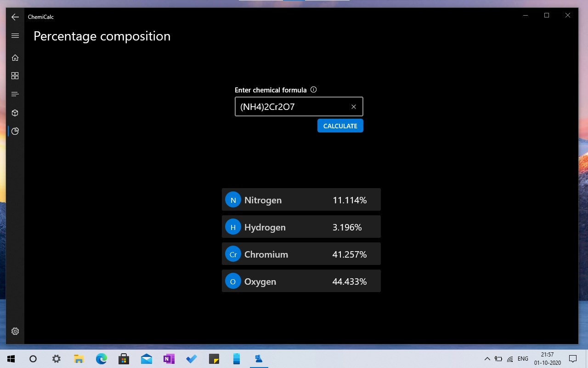Launch Microsoft Edge from the taskbar
The width and height of the screenshot is (588, 368).
[101, 359]
